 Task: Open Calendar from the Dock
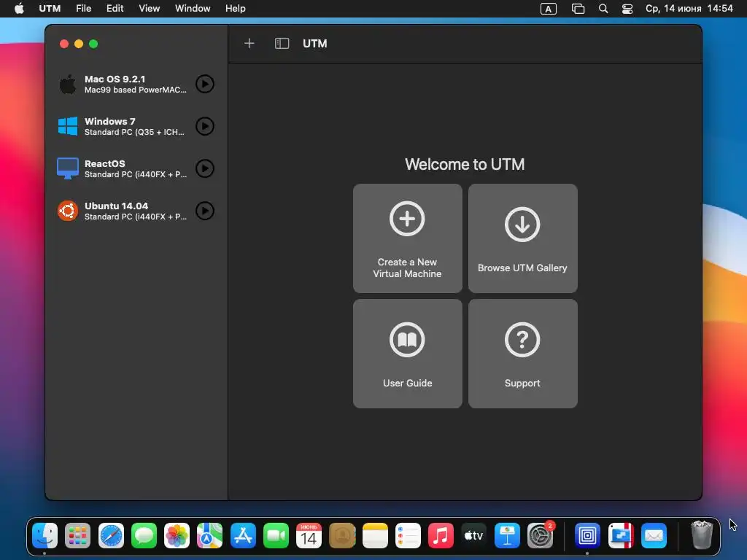309,536
